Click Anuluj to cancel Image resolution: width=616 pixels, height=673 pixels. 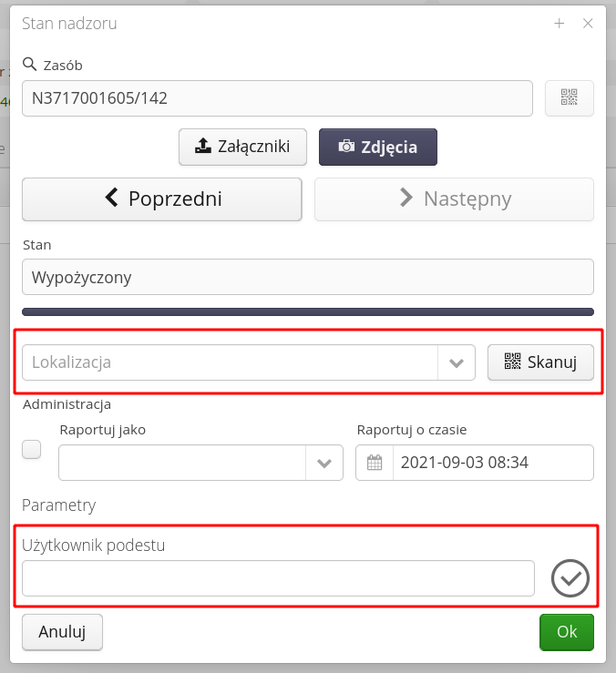[x=62, y=632]
